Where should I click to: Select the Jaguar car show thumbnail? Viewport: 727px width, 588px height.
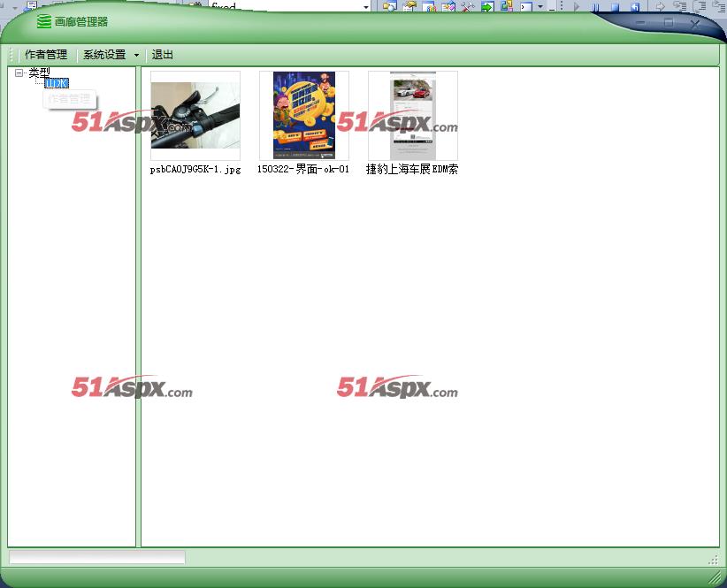pyautogui.click(x=413, y=115)
